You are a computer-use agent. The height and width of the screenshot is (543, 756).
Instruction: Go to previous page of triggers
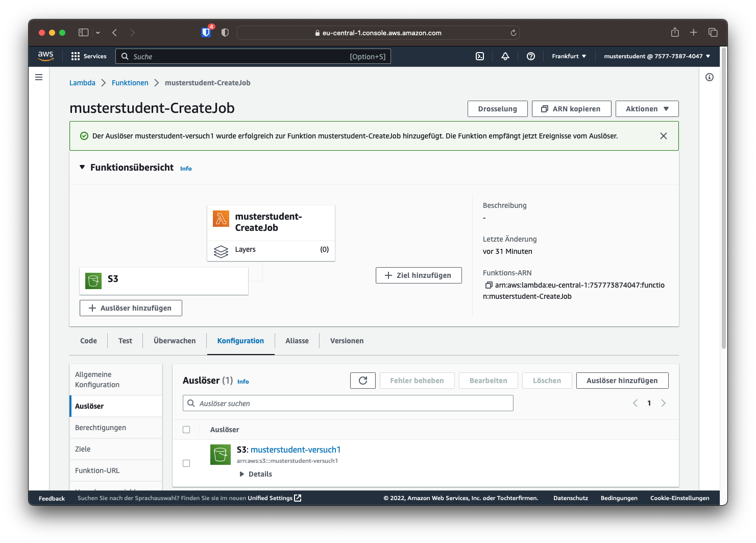635,403
